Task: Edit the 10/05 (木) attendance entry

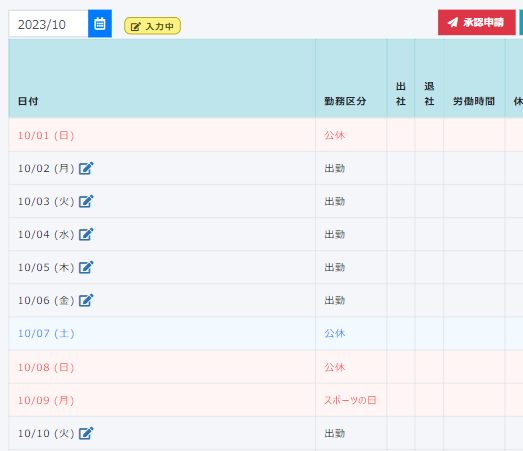Action: [86, 267]
